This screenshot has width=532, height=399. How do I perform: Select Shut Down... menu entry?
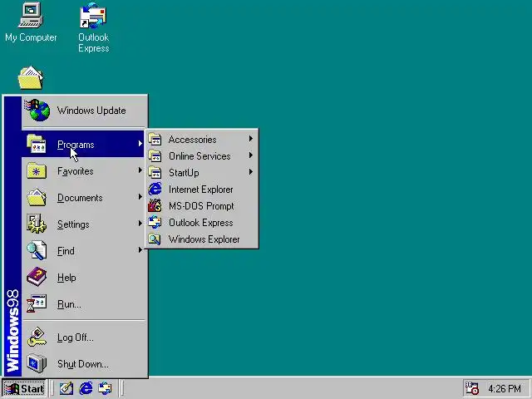pyautogui.click(x=83, y=364)
